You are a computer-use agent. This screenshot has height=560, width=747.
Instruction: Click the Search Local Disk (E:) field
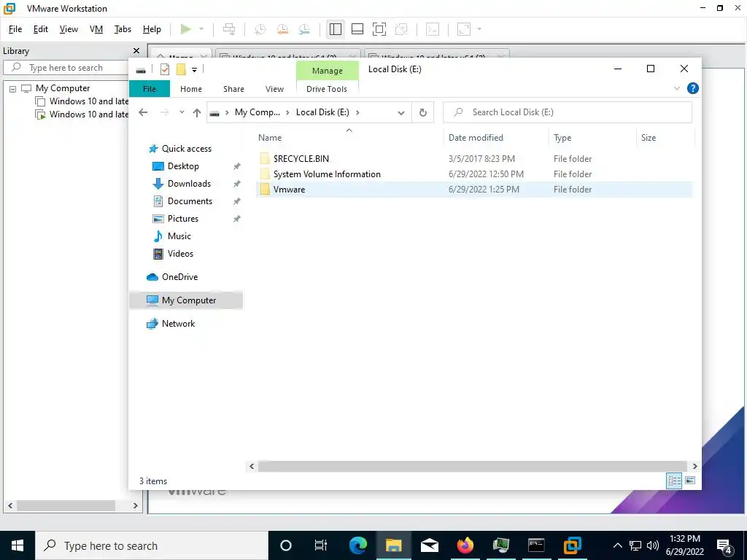click(x=568, y=112)
